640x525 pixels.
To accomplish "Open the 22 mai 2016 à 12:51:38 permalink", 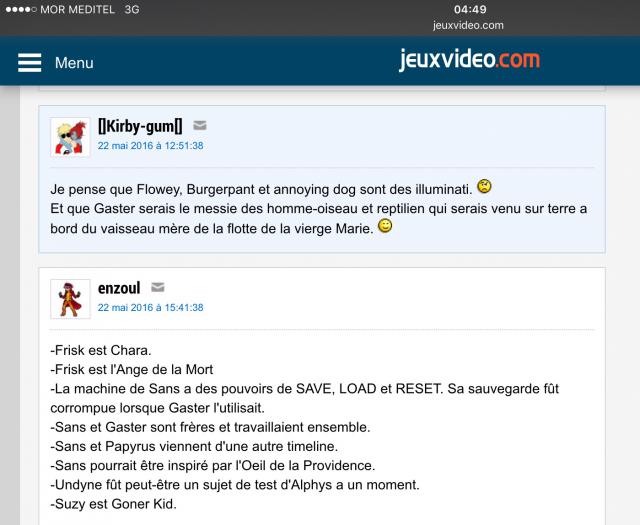I will pyautogui.click(x=150, y=146).
